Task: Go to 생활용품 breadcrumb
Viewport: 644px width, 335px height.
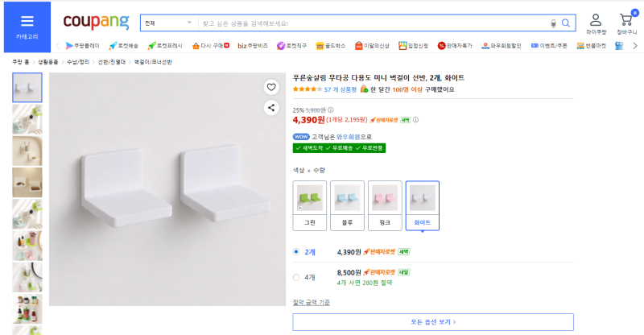Action: click(x=48, y=62)
